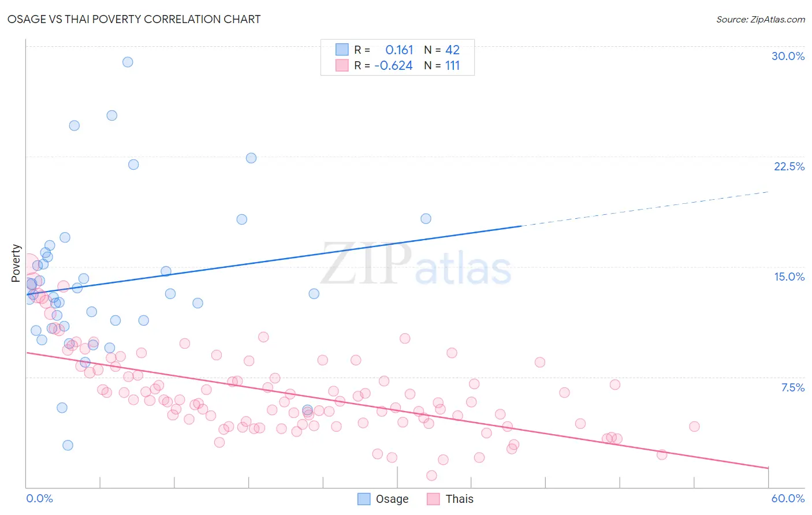Click the chart title Osage vs Thai Poverty
The image size is (812, 515).
coord(133,19)
